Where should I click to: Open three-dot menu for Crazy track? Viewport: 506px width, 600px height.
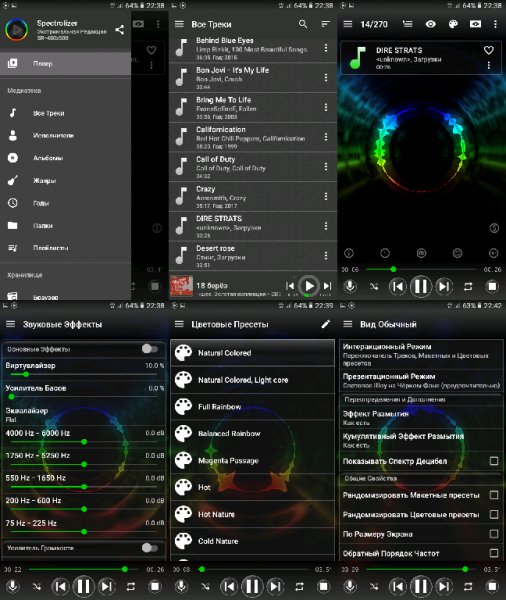(x=326, y=196)
